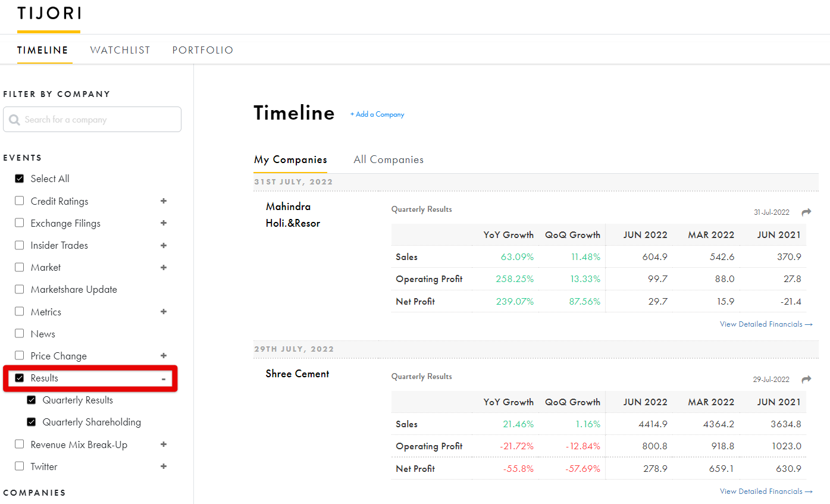Viewport: 830px width, 504px height.
Task: Click the search magnifier icon
Action: (14, 120)
